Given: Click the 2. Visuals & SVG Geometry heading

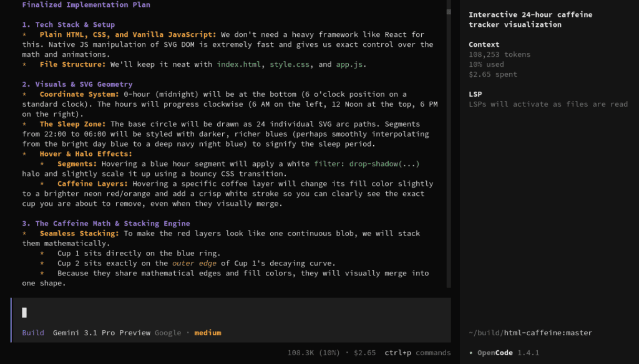Looking at the screenshot, I should [77, 84].
